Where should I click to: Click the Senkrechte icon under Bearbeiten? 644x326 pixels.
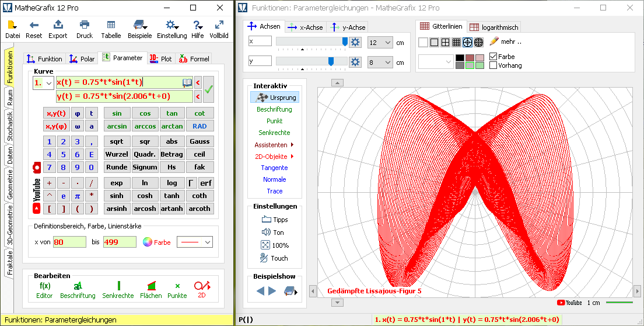(118, 286)
